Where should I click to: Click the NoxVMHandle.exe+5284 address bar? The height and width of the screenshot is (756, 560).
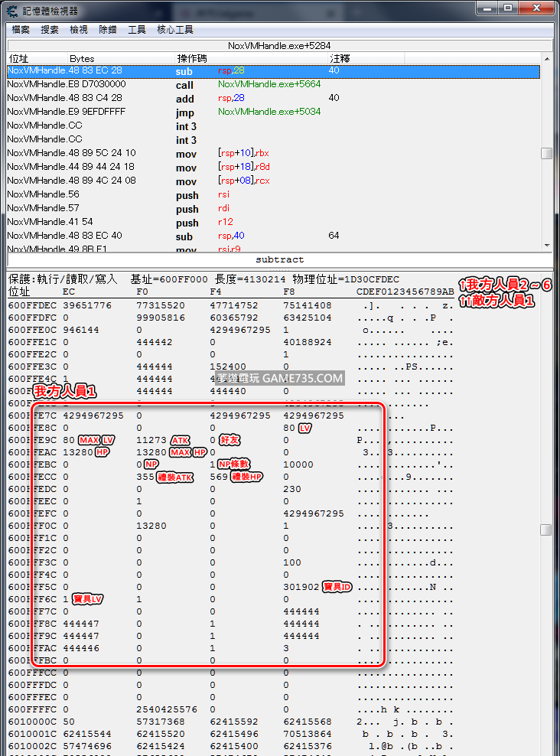[279, 46]
